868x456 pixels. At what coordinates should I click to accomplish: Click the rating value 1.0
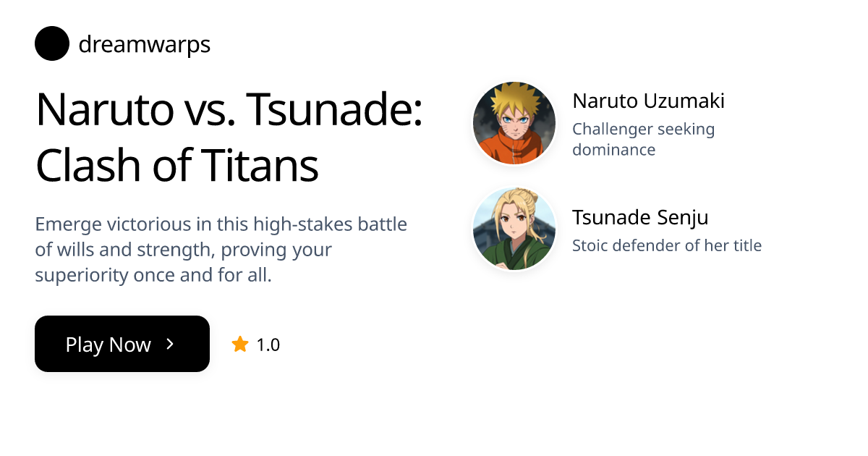269,345
